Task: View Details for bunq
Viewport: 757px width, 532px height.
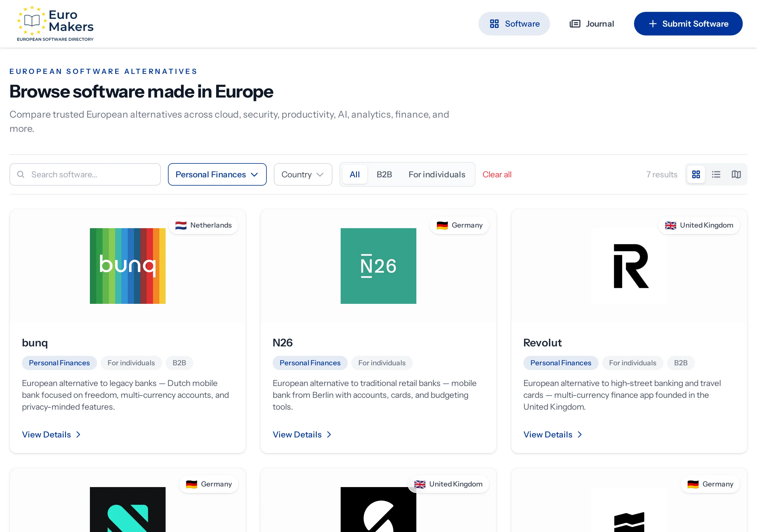Action: pyautogui.click(x=51, y=434)
